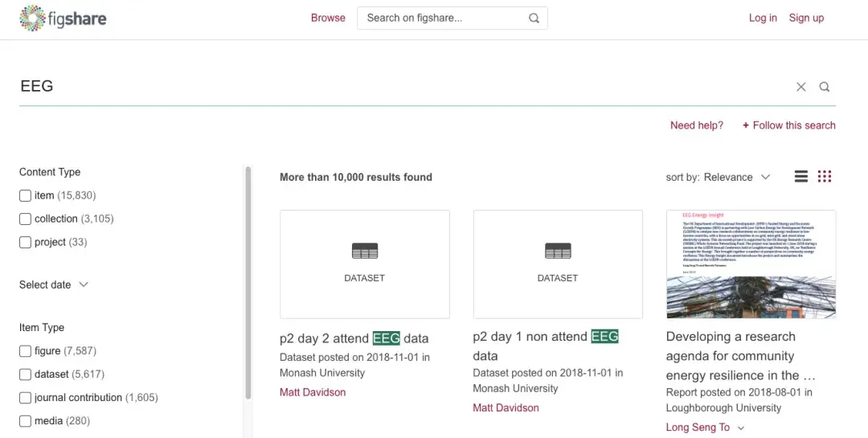868x438 pixels.
Task: Tick the figure item type checkbox
Action: [25, 351]
